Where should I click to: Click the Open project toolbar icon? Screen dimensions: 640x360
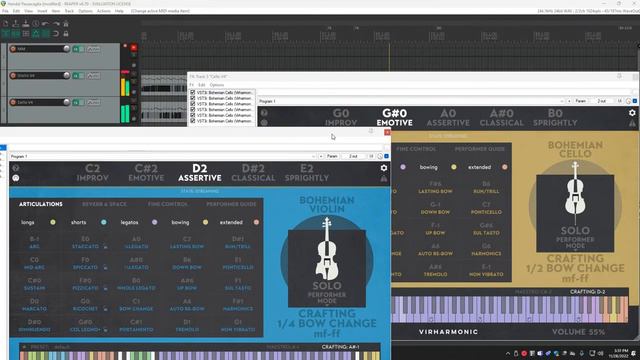(x=16, y=24)
